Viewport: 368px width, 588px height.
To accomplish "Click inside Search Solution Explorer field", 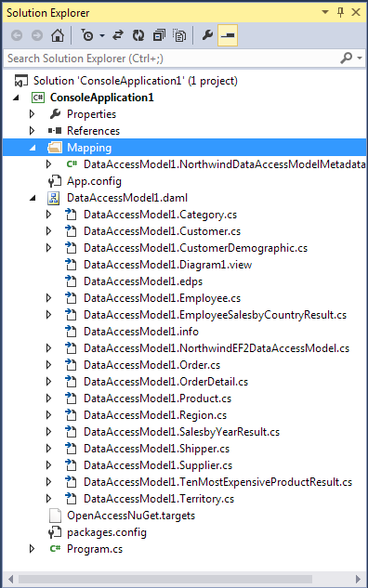I will [x=171, y=59].
